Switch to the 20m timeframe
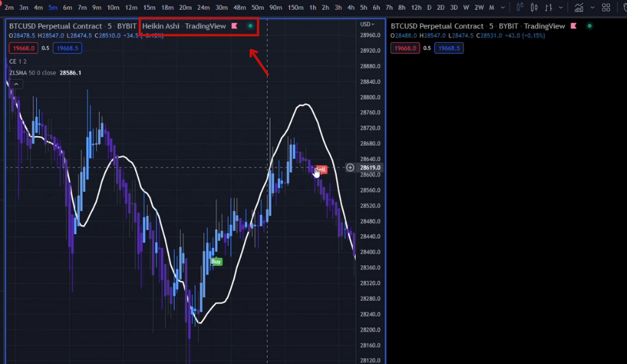The image size is (627, 364). [x=185, y=7]
